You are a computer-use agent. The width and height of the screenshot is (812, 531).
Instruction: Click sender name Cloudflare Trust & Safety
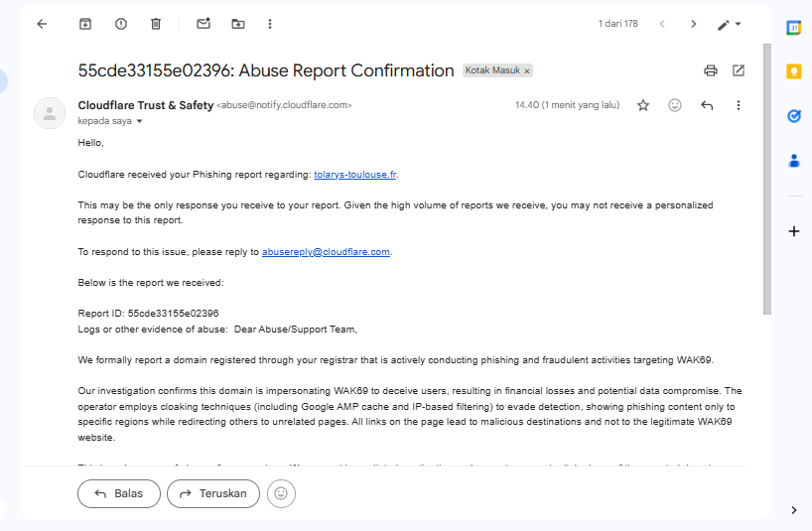click(146, 105)
